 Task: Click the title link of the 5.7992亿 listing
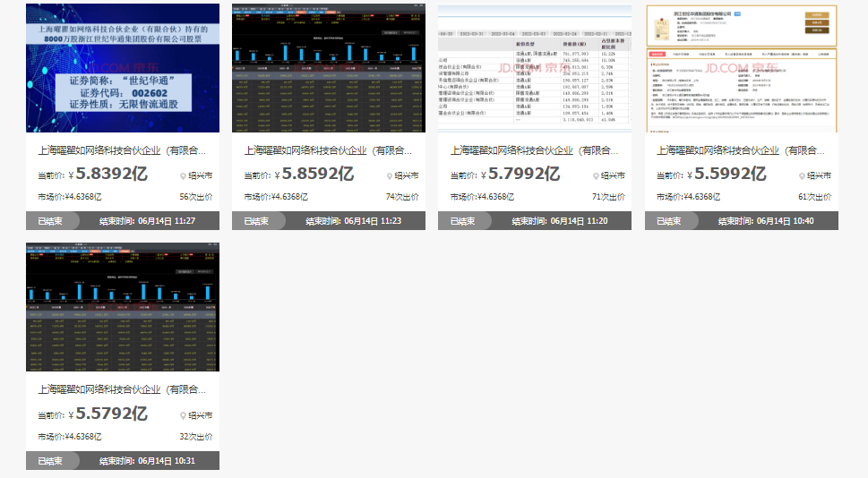pos(534,150)
